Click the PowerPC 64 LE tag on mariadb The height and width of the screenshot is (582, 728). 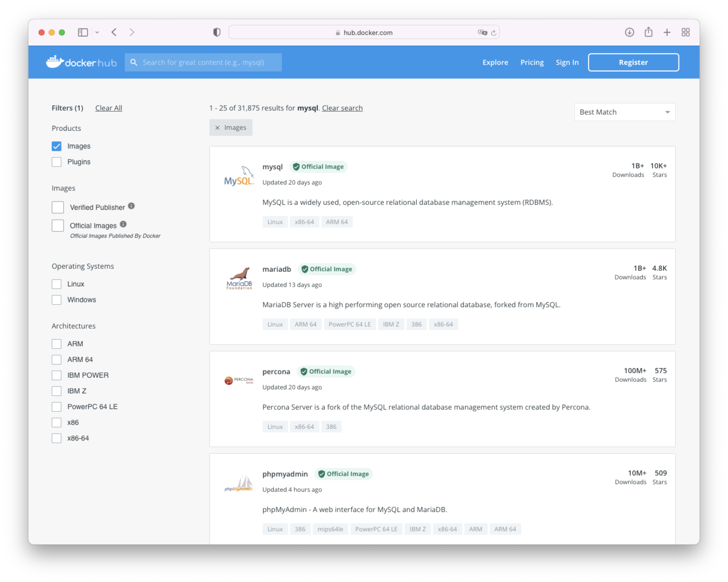point(350,324)
